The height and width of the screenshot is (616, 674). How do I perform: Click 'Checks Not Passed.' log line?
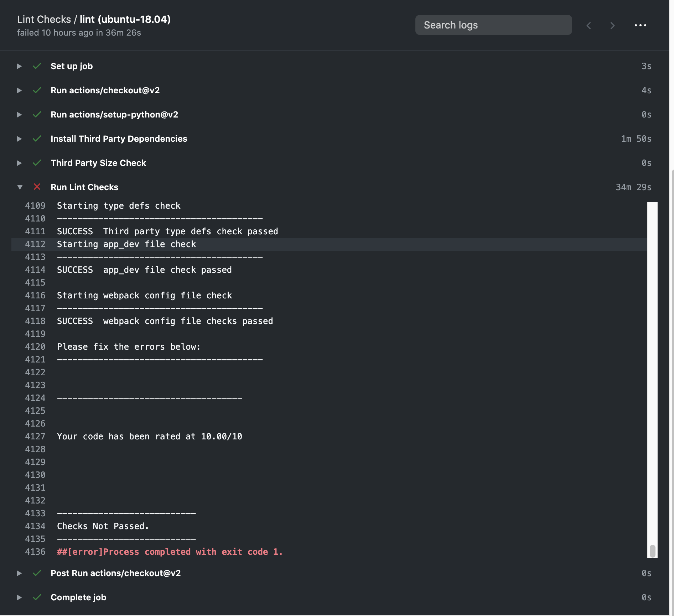[103, 526]
